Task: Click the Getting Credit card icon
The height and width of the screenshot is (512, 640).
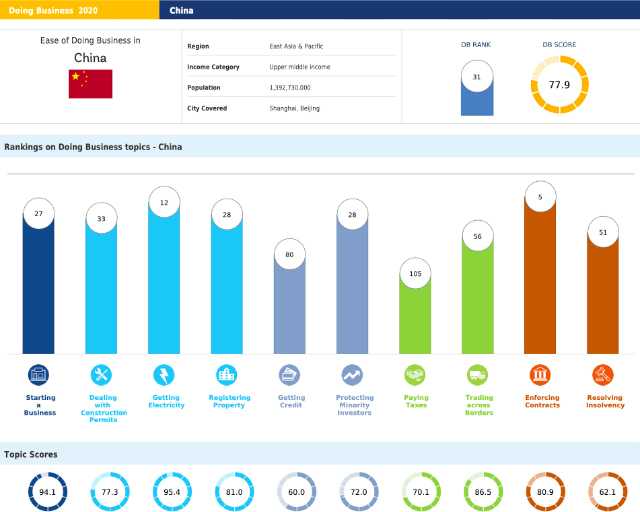Action: click(290, 375)
